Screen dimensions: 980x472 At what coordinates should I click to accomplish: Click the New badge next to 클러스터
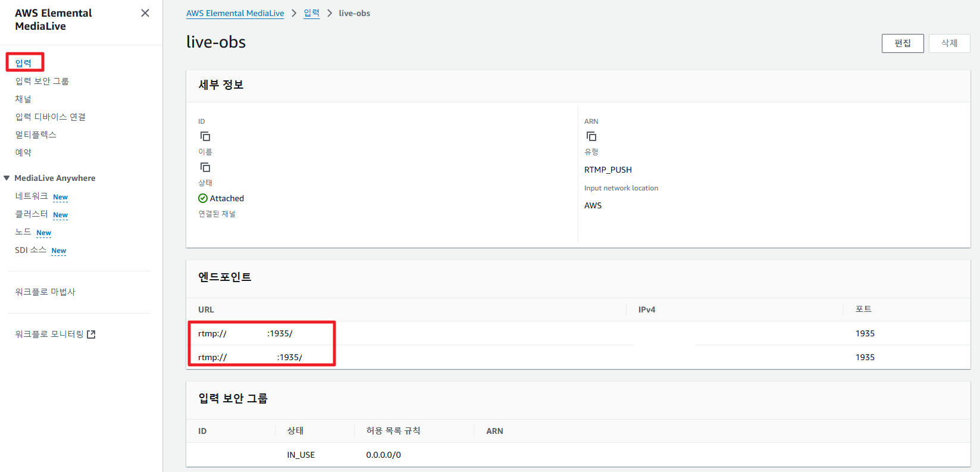(x=61, y=215)
